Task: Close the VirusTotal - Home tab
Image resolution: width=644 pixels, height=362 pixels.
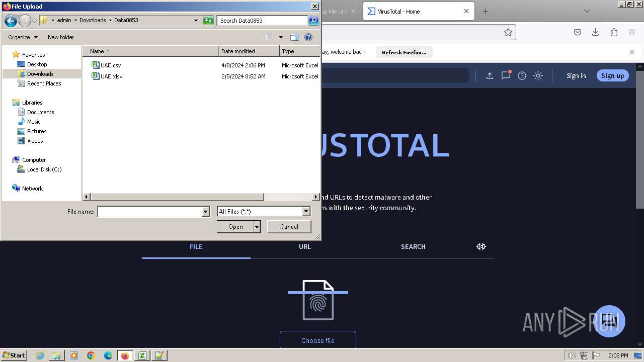Action: (466, 11)
